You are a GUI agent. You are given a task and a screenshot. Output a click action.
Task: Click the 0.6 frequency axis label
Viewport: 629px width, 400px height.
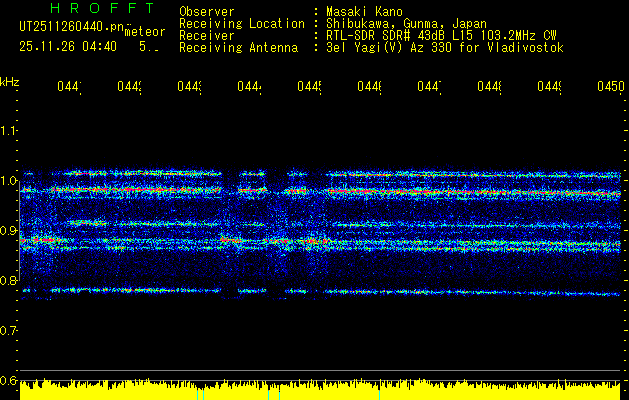pos(8,380)
